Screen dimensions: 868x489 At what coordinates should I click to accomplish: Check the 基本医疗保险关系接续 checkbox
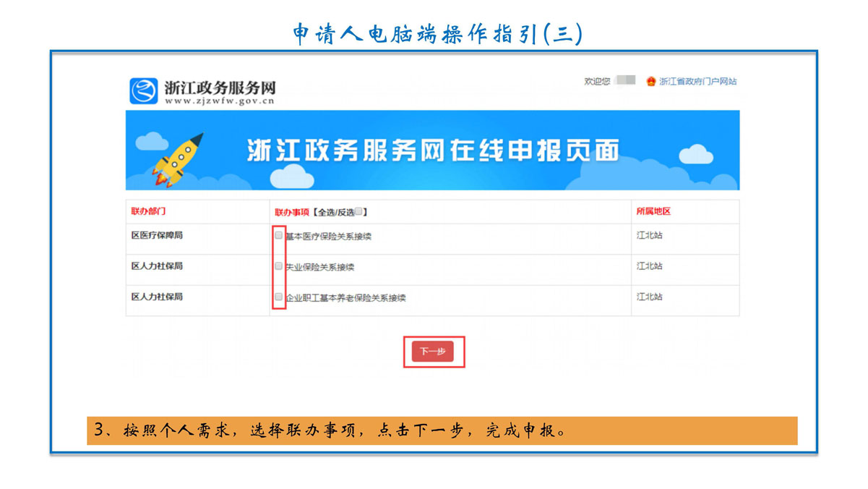pos(279,235)
